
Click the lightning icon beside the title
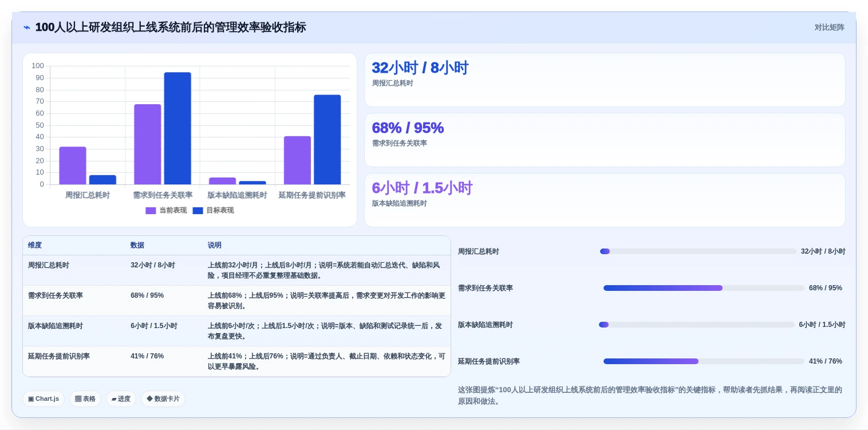tap(27, 27)
